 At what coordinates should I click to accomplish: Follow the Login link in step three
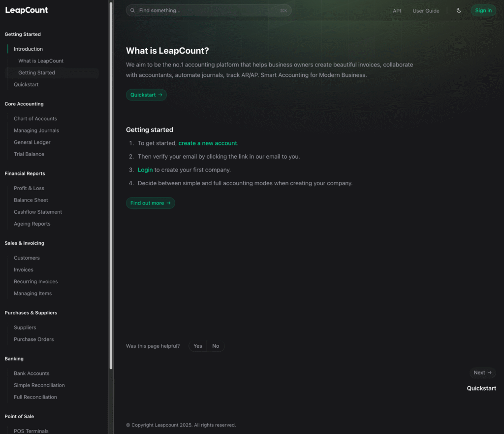(x=145, y=170)
